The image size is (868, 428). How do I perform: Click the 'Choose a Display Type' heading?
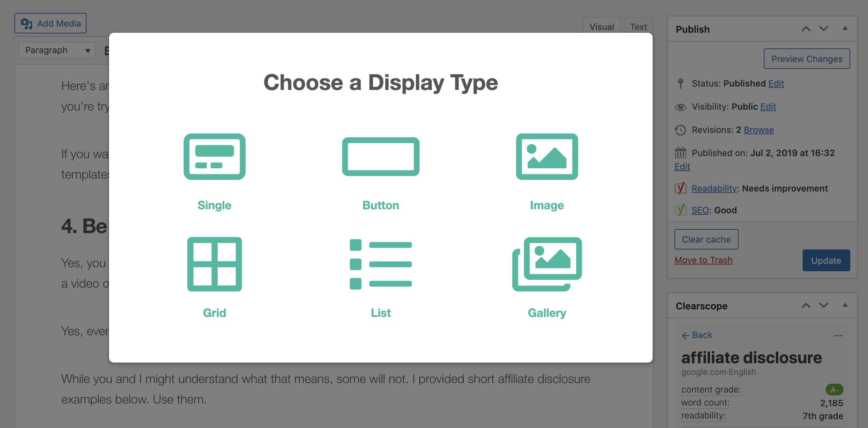pyautogui.click(x=381, y=82)
